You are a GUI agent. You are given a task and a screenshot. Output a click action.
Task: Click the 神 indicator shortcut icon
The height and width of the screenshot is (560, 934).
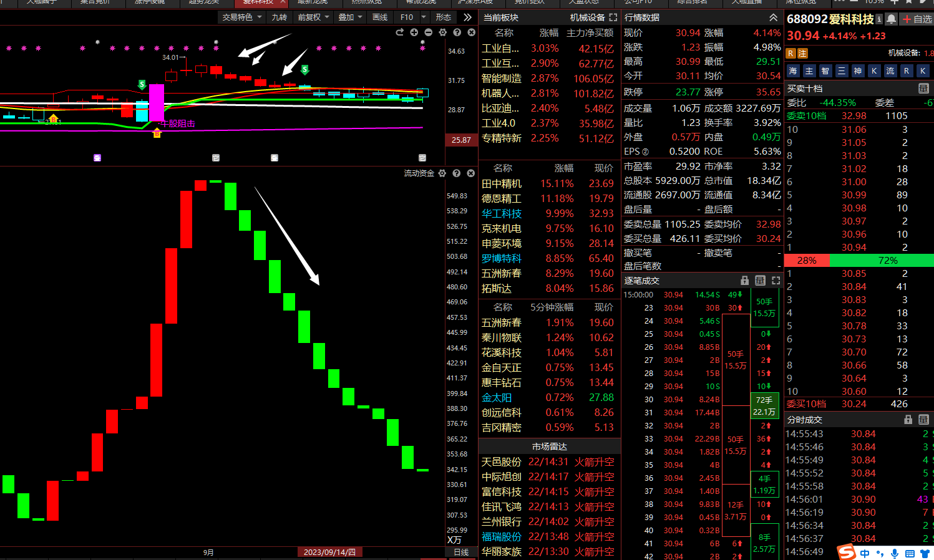pyautogui.click(x=858, y=71)
